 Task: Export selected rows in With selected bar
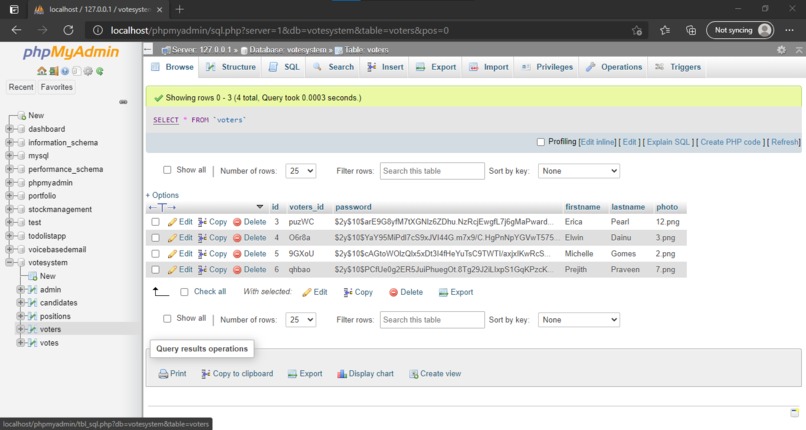tap(455, 292)
